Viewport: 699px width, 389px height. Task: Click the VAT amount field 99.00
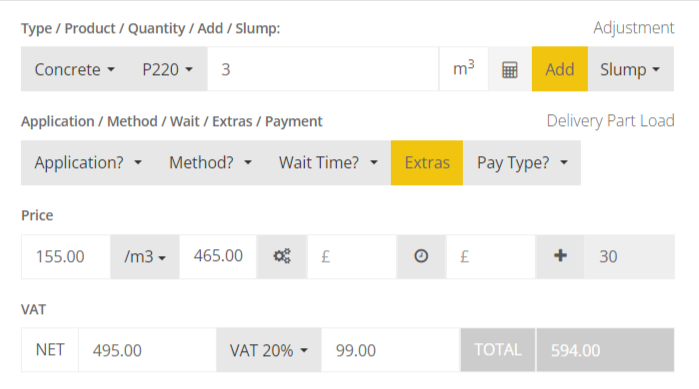tap(391, 350)
